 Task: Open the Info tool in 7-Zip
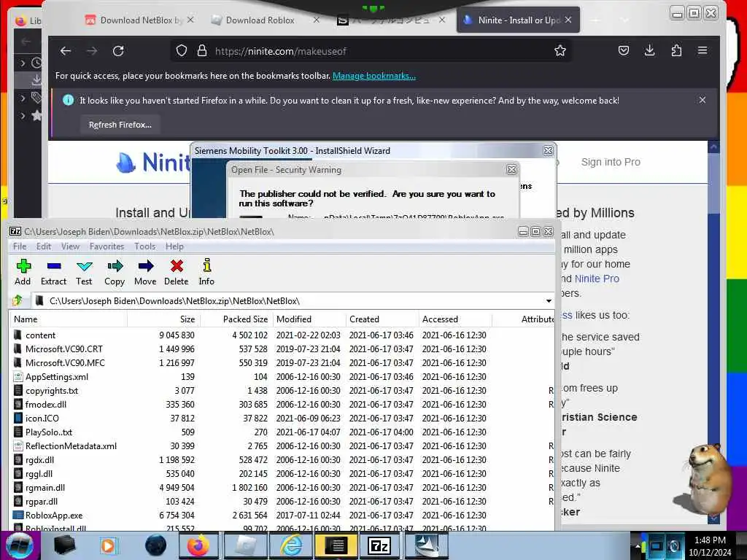coord(206,273)
